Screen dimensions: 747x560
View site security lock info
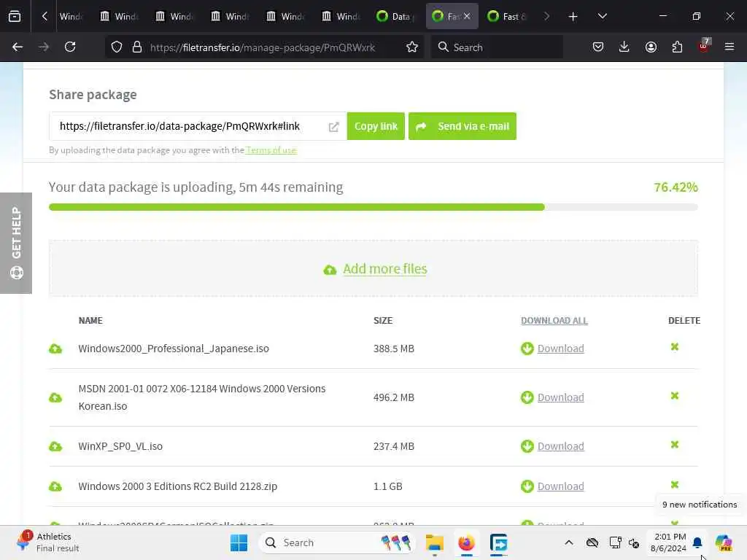pyautogui.click(x=137, y=47)
